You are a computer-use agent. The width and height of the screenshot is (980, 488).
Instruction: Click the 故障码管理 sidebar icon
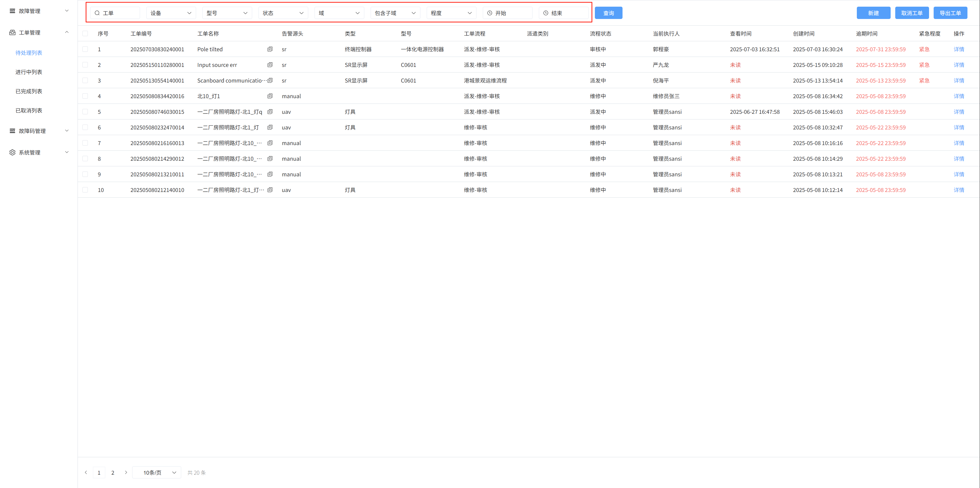(12, 130)
